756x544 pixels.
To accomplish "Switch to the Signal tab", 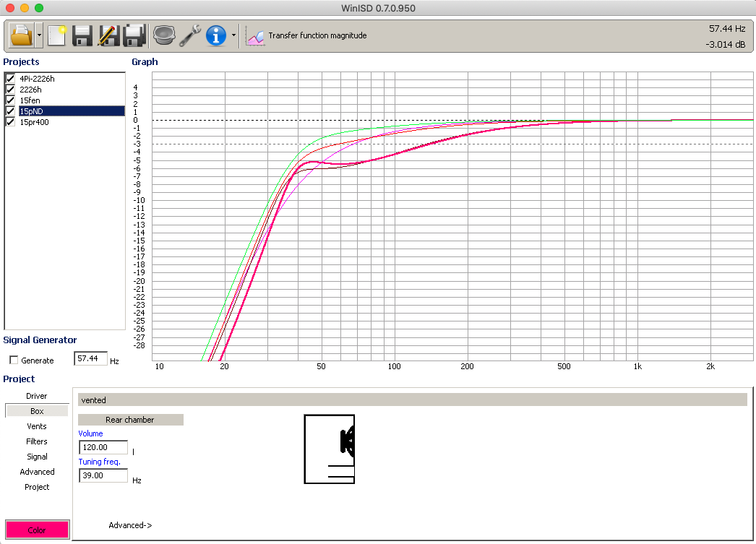I will tap(37, 457).
